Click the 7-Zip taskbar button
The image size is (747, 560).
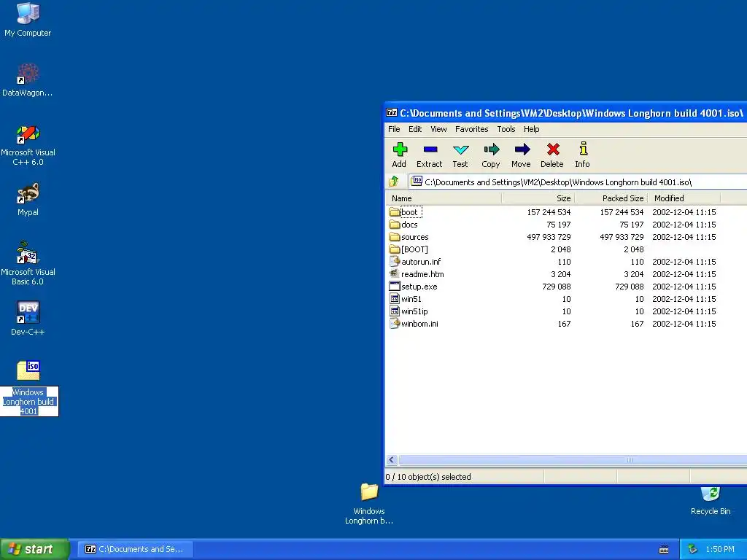135,549
